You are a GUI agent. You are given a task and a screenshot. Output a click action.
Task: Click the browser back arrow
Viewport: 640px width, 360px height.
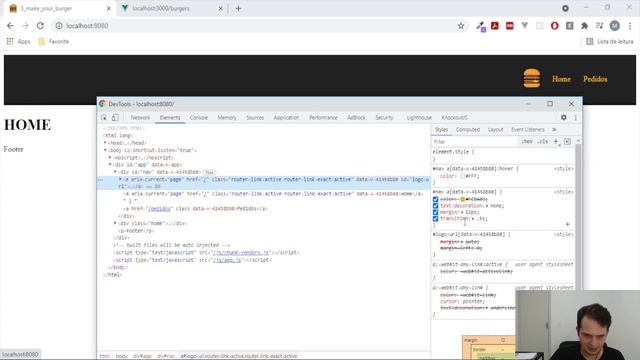coord(10,26)
